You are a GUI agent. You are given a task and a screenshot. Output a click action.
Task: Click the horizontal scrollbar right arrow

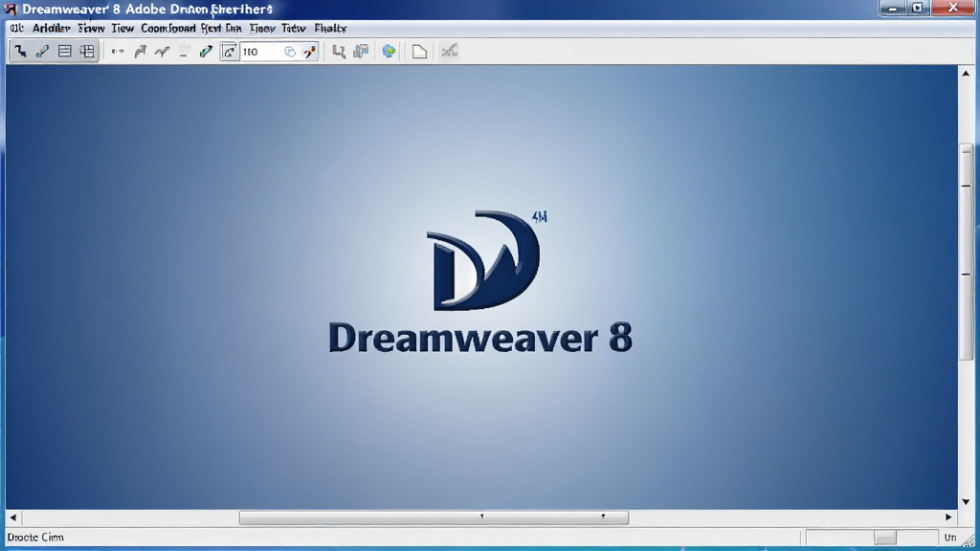(x=948, y=518)
